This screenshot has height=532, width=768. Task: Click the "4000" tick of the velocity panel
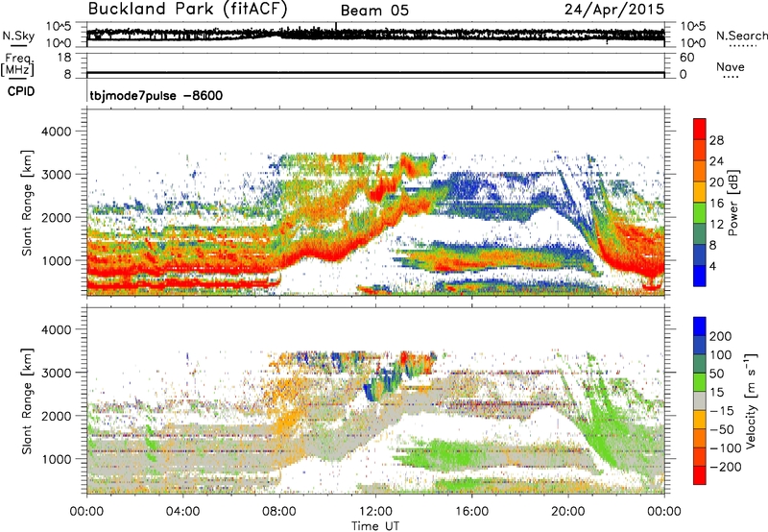(x=56, y=329)
